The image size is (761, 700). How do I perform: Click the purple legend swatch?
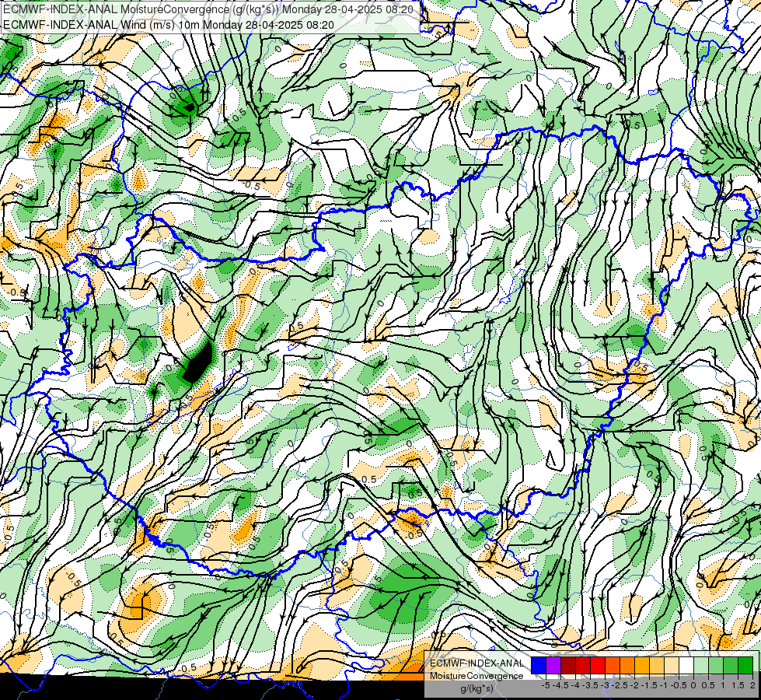click(553, 666)
